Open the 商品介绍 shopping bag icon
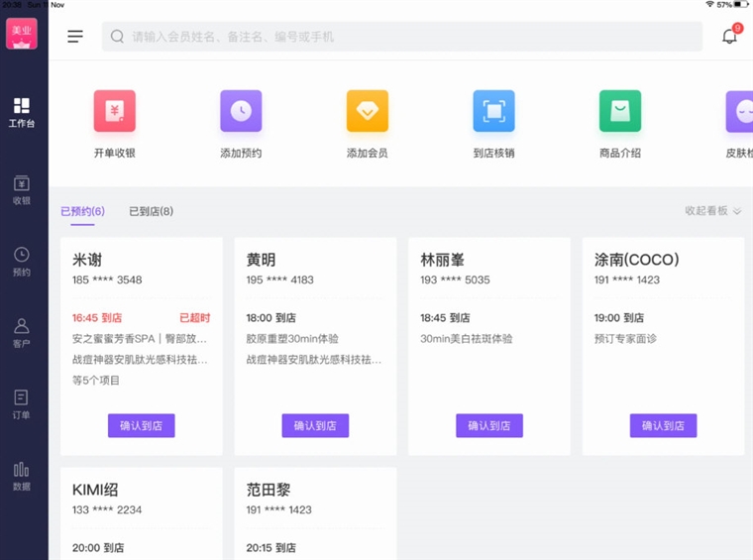753x560 pixels. point(620,111)
